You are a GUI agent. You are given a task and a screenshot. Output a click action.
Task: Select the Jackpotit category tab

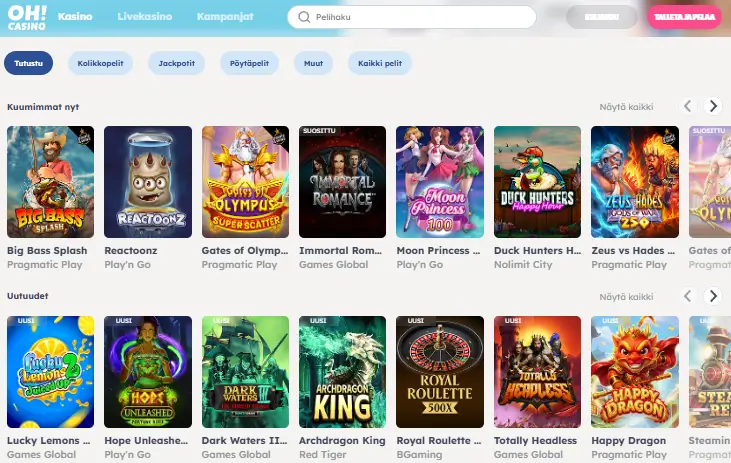coord(176,63)
